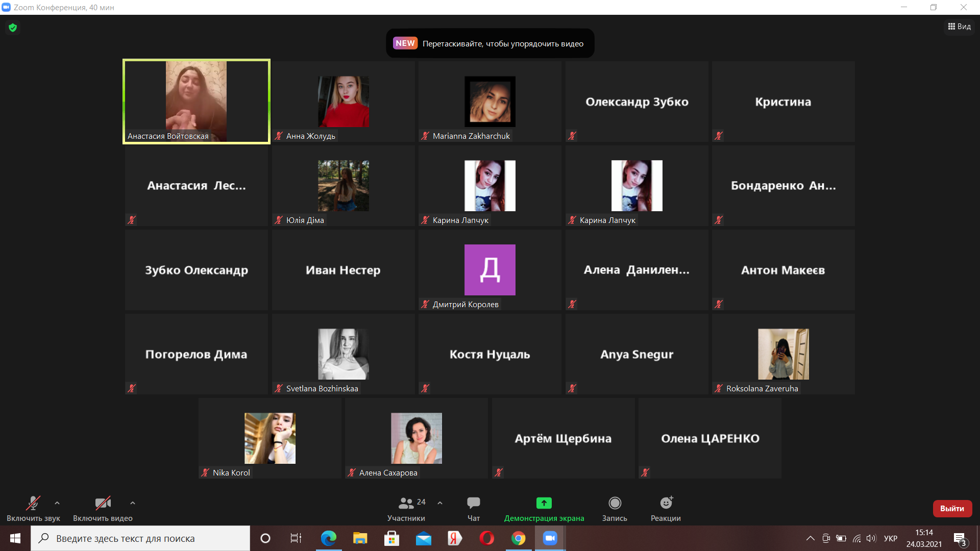Show hidden system tray icons
Screen dimensions: 980x551
click(x=810, y=538)
